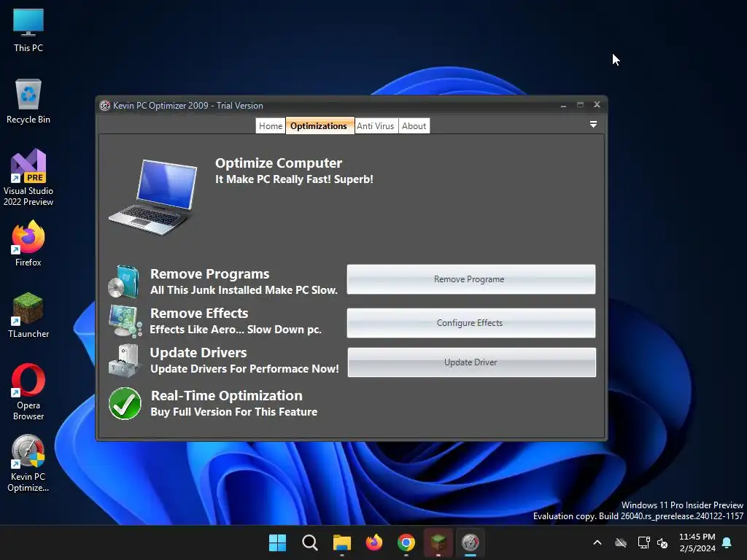Open the Home tab

point(271,125)
